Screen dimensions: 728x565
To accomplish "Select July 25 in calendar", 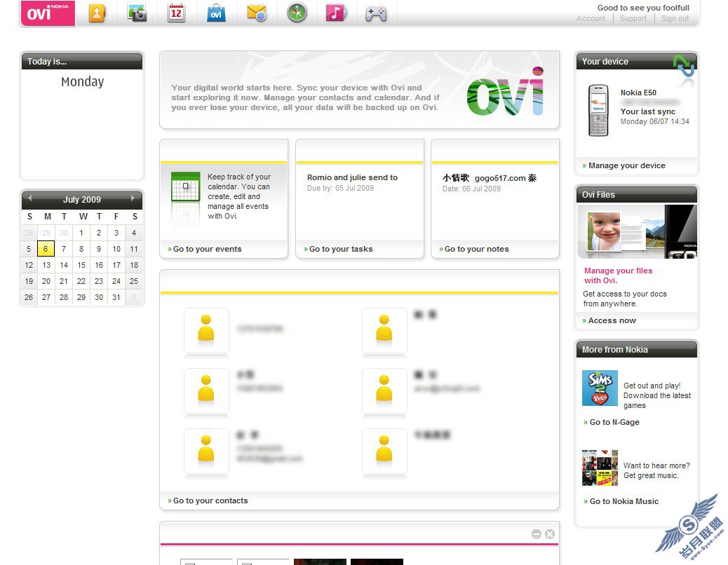I will pyautogui.click(x=134, y=281).
